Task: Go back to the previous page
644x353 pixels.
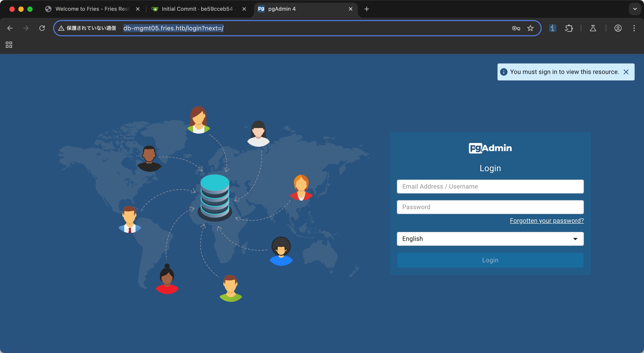Action: coord(10,28)
